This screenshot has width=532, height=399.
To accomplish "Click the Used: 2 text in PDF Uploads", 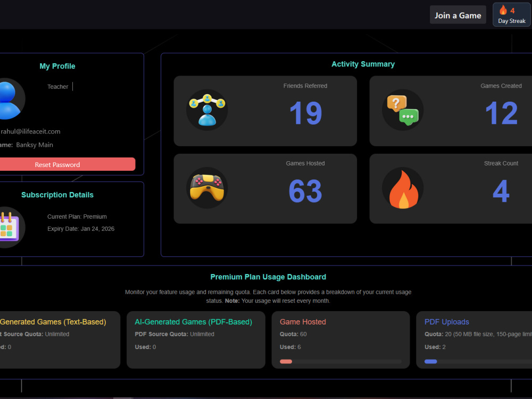I will [435, 347].
